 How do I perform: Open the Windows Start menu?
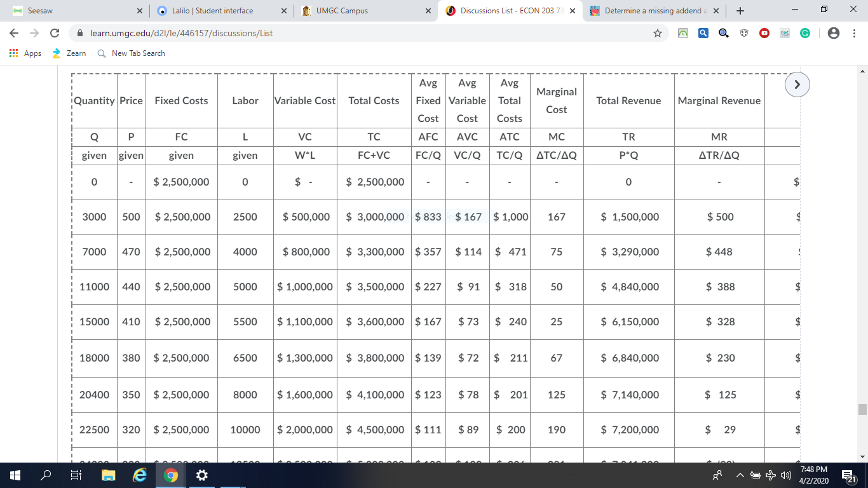point(15,475)
